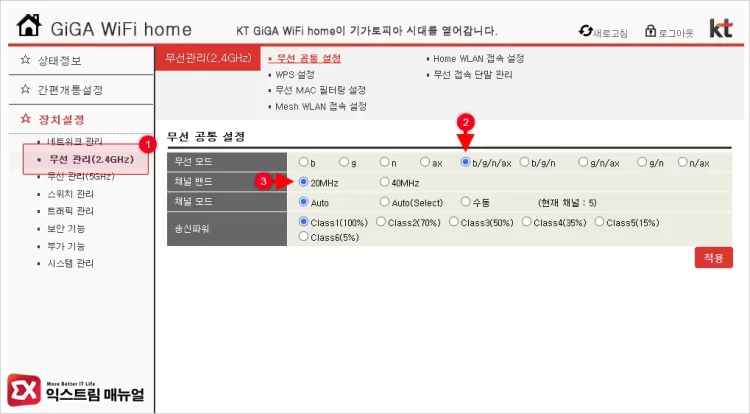The image size is (750, 414).
Task: Open 무선 관리(5GHz) in sidebar
Action: click(80, 176)
